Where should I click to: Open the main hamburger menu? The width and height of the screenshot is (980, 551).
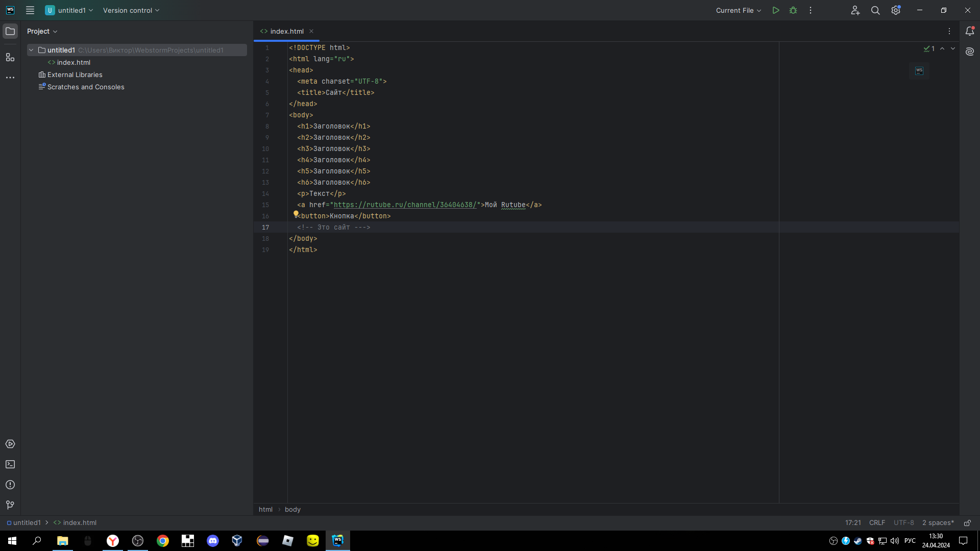point(30,10)
